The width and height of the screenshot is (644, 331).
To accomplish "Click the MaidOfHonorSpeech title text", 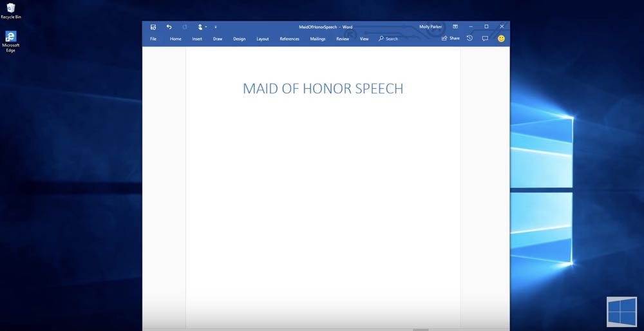I will [x=318, y=27].
